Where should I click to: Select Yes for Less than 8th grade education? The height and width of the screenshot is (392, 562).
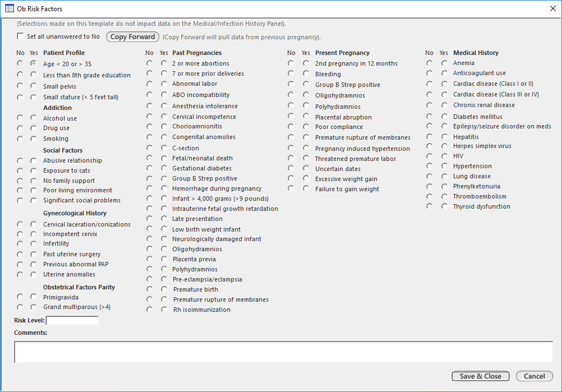pos(33,75)
